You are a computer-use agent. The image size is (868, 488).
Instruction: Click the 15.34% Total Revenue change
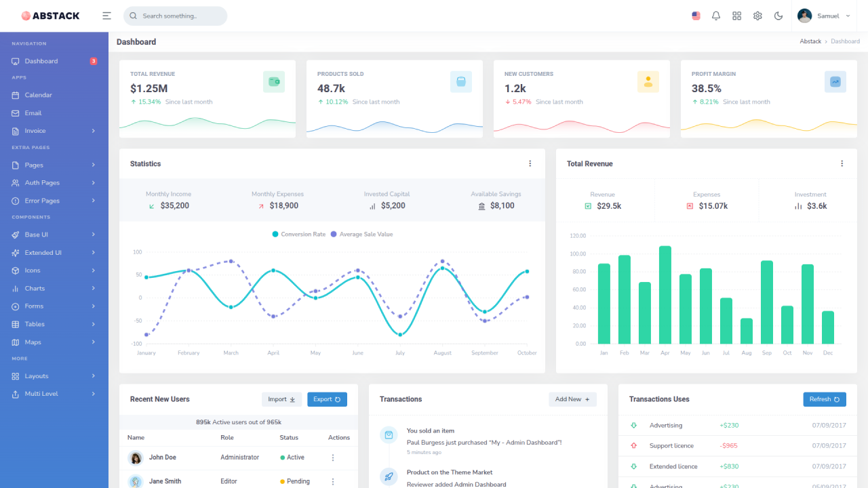tap(146, 102)
